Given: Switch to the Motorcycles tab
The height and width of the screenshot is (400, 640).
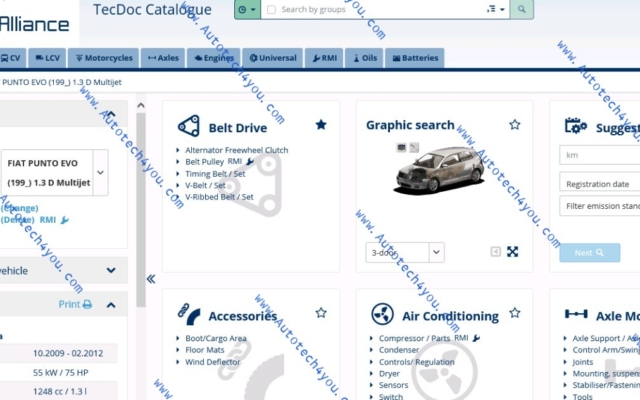Looking at the screenshot, I should tap(103, 58).
